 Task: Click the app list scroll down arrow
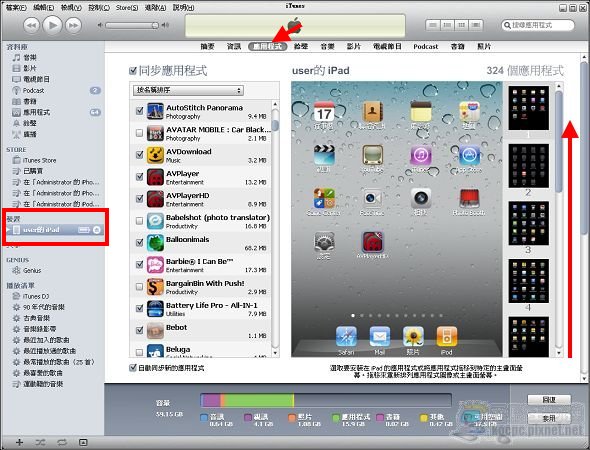tap(275, 353)
